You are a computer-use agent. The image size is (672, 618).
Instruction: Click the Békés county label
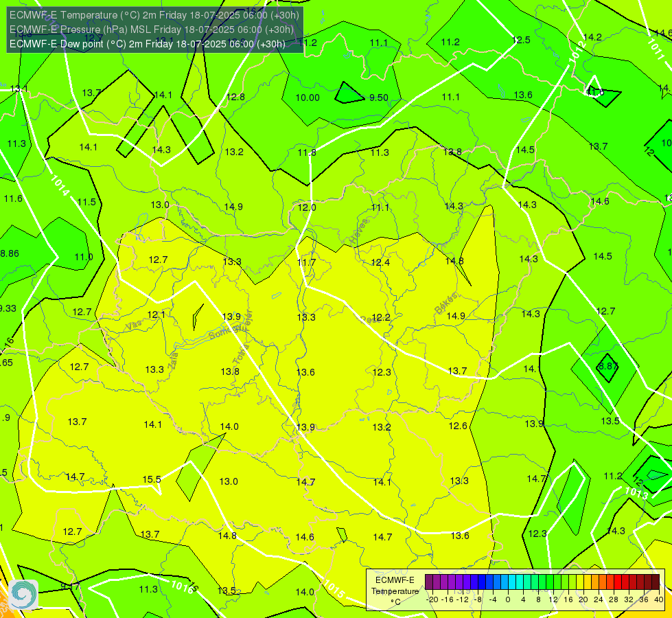pyautogui.click(x=446, y=304)
